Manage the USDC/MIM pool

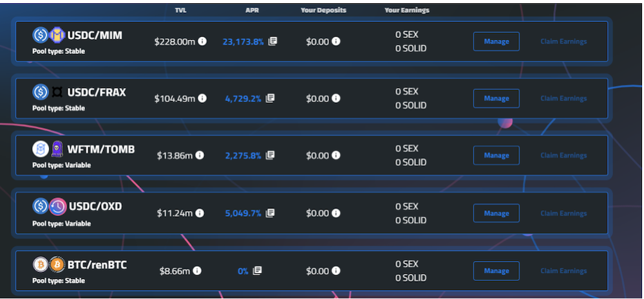(x=496, y=41)
